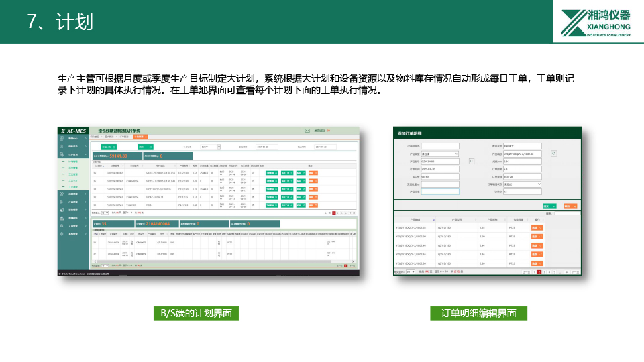
Task: Click the order date field showing 2021-03-30
Action: click(440, 169)
